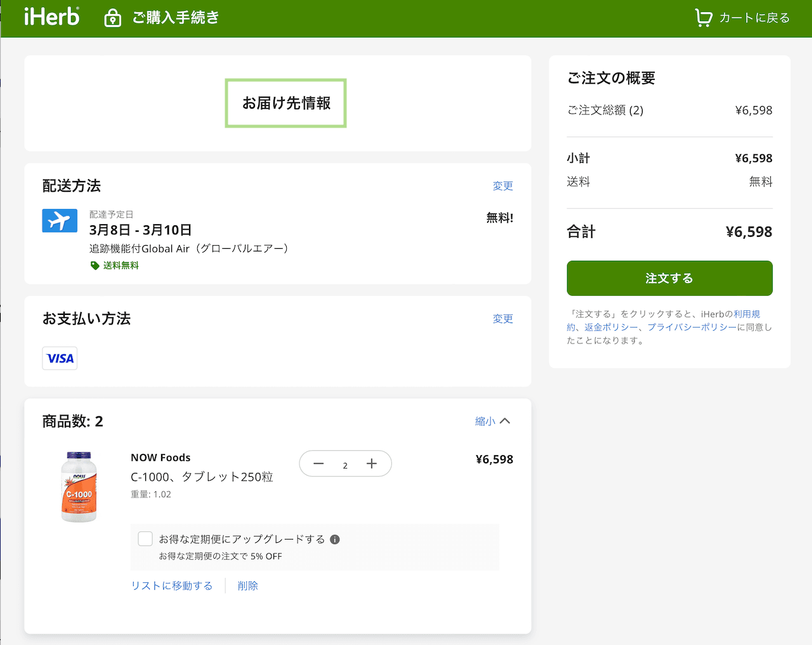The image size is (812, 645).
Task: Decrease quantity with the minus button
Action: [318, 463]
